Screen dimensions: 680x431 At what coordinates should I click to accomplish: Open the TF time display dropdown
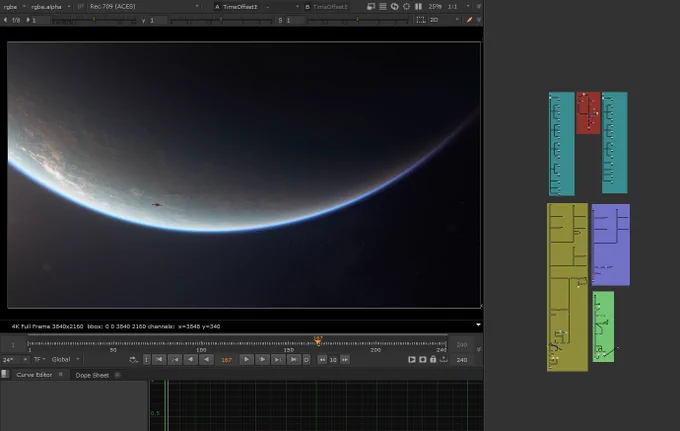tap(39, 359)
